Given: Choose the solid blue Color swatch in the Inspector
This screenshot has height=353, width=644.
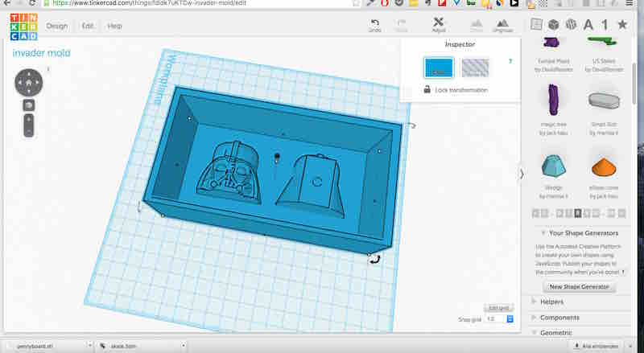Looking at the screenshot, I should (439, 68).
